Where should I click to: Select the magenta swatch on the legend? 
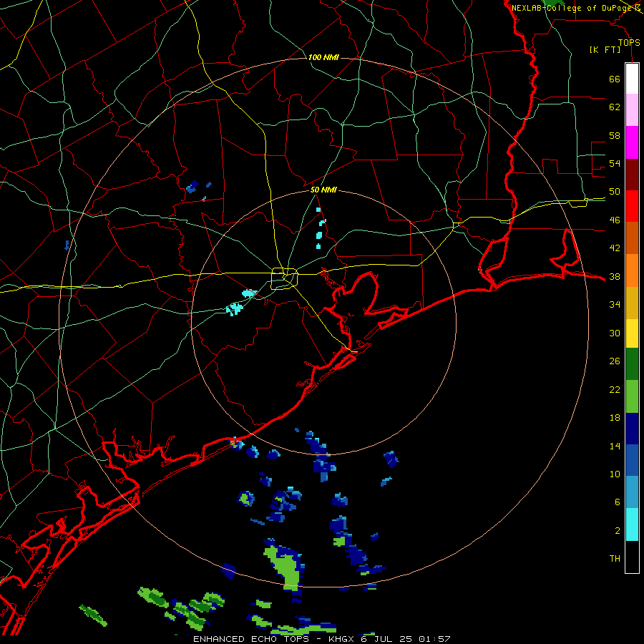coord(632,142)
